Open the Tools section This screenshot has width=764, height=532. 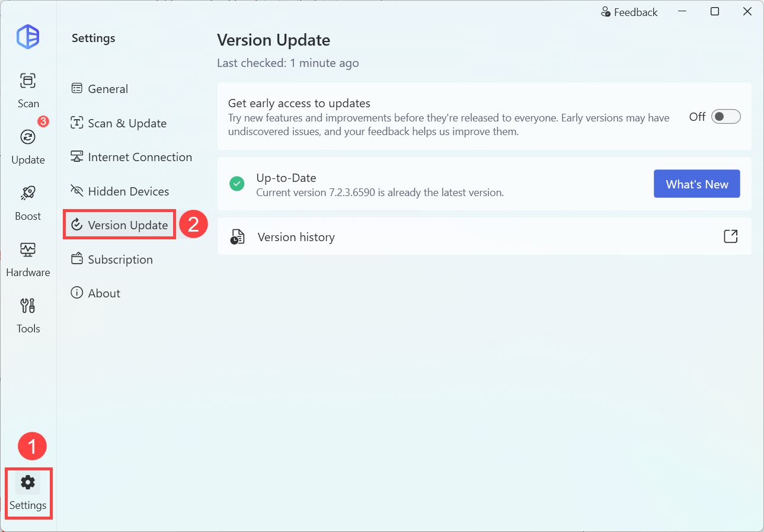pyautogui.click(x=28, y=315)
